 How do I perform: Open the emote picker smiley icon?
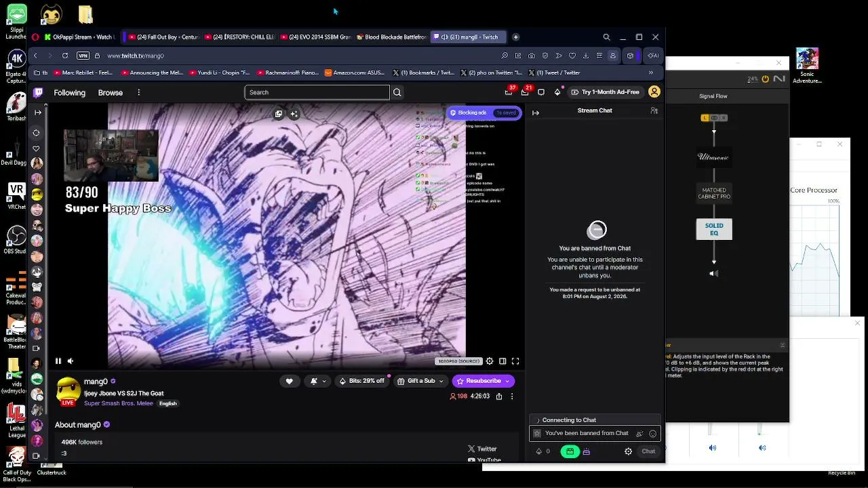click(653, 434)
